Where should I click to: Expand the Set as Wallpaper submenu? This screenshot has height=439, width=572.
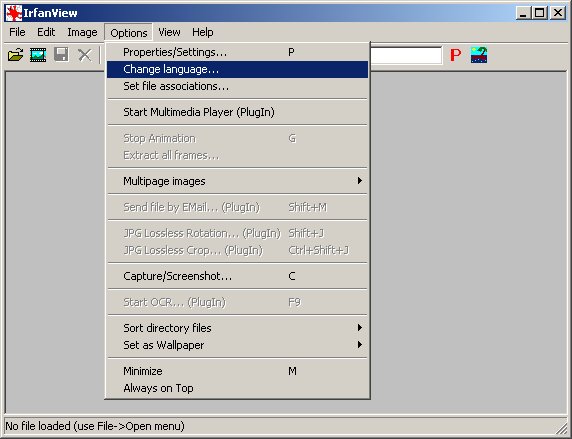coord(237,345)
